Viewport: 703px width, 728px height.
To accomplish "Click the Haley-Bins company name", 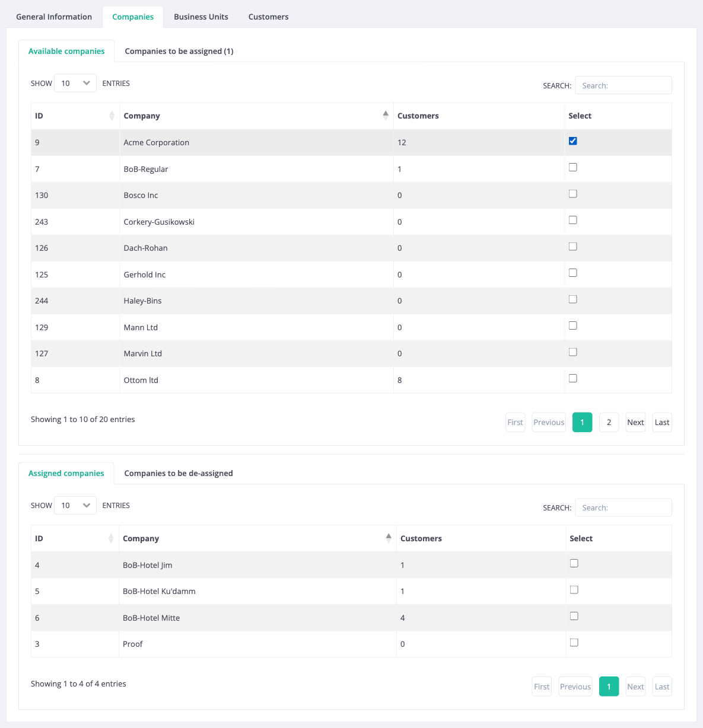I will (x=142, y=301).
